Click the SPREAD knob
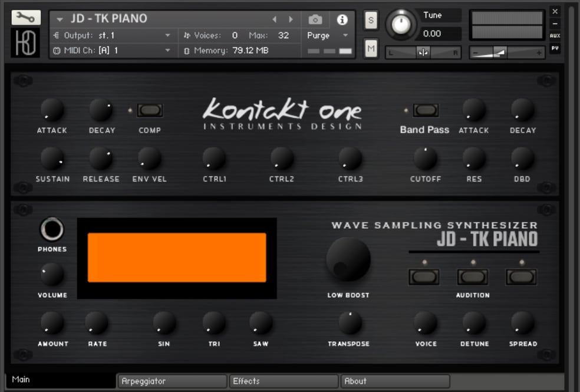This screenshot has width=580, height=392. click(523, 323)
